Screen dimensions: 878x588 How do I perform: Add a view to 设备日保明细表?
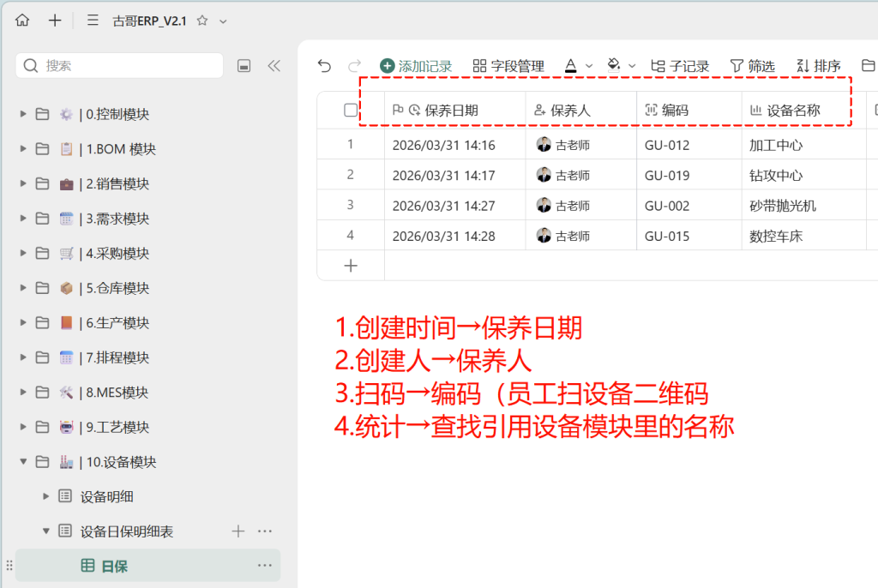[238, 531]
